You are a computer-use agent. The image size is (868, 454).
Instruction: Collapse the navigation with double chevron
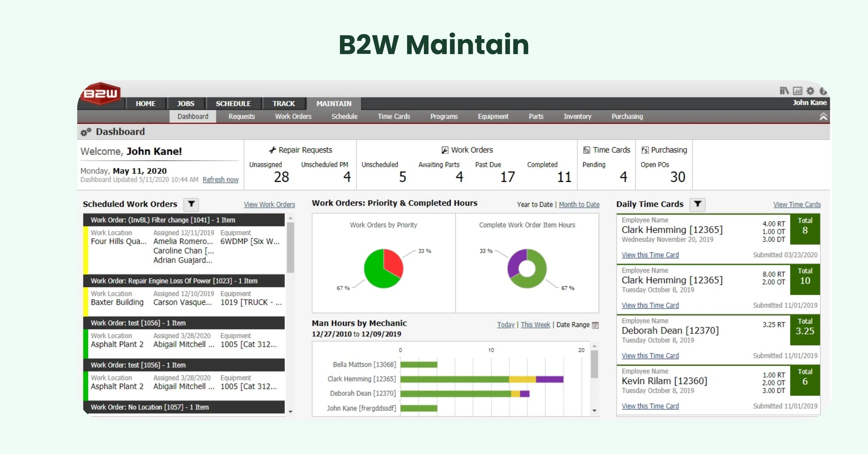tap(824, 117)
